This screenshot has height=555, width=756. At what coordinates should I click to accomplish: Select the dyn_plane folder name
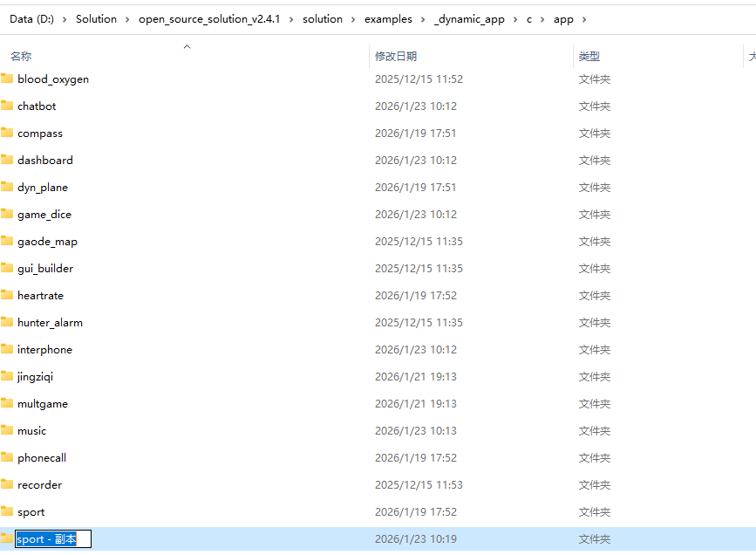pos(43,188)
